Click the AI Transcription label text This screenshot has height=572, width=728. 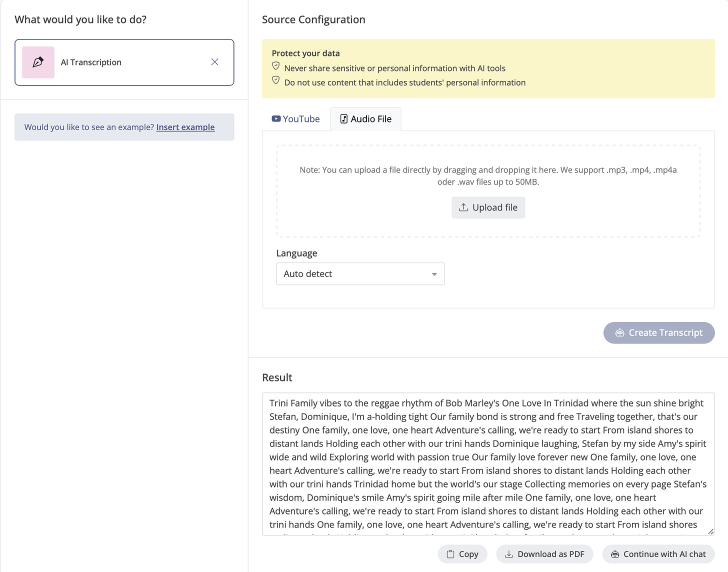(x=91, y=62)
